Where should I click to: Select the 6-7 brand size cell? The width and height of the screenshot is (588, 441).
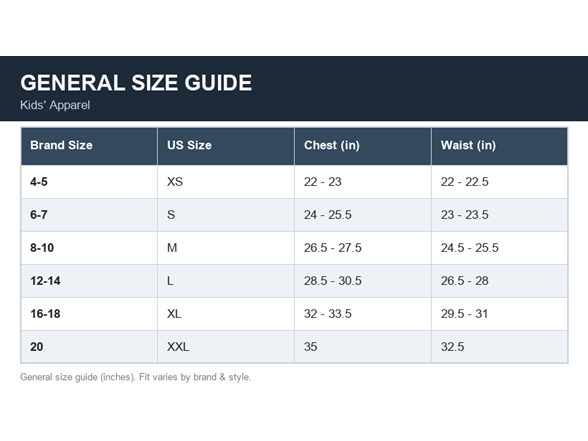(89, 215)
